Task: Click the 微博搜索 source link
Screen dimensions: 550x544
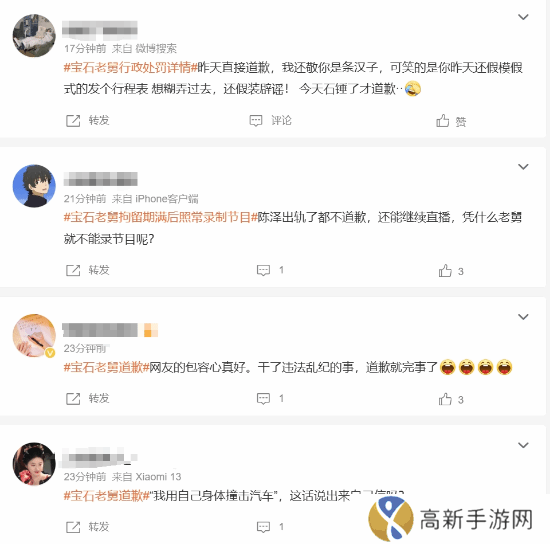Action: point(156,48)
